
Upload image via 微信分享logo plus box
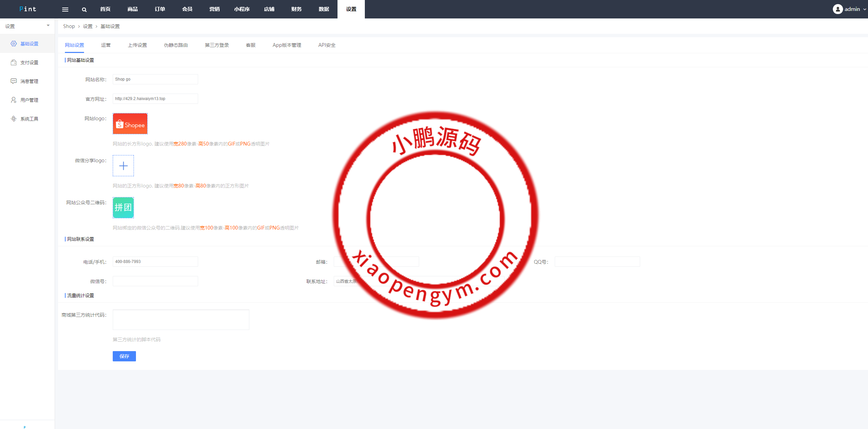[123, 166]
